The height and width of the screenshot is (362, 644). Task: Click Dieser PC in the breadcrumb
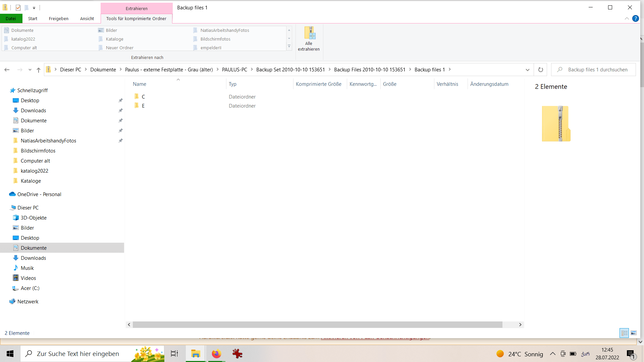pos(70,70)
